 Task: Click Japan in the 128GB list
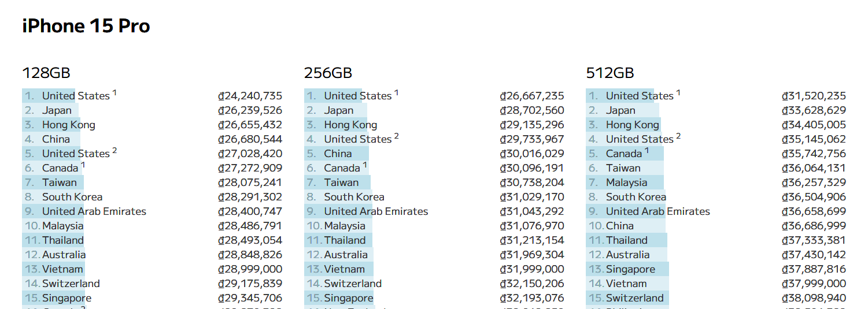tap(57, 110)
